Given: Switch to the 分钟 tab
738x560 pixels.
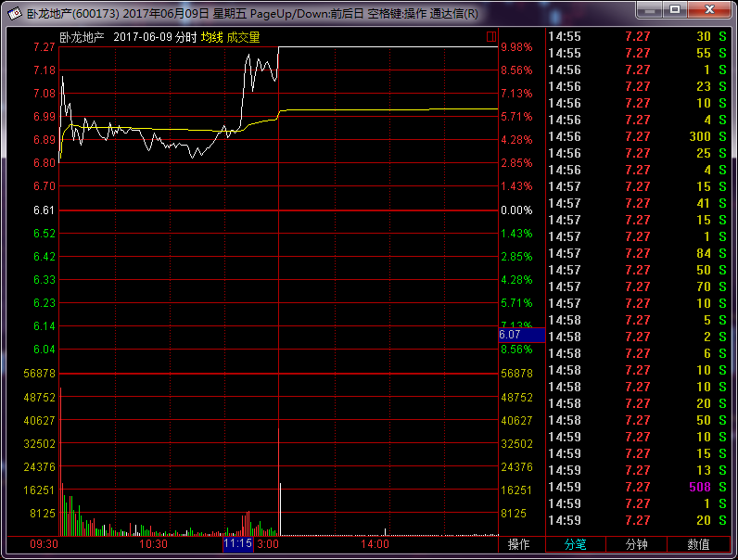Looking at the screenshot, I should coord(636,544).
